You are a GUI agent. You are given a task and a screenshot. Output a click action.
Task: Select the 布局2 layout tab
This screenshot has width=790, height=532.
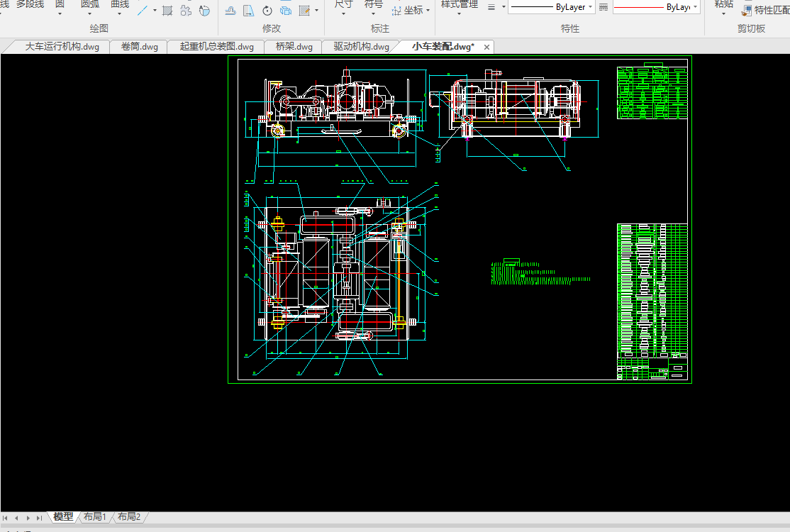point(129,517)
